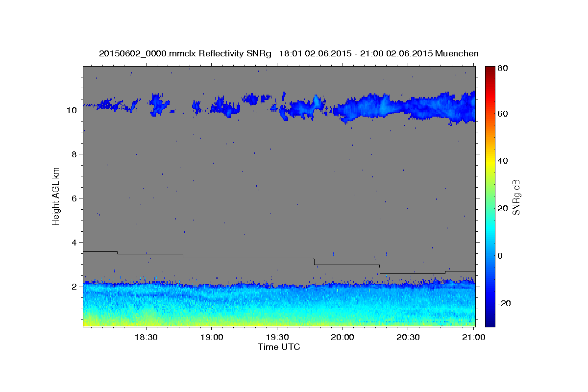
Task: Click the height tick label 2
Action: [74, 287]
